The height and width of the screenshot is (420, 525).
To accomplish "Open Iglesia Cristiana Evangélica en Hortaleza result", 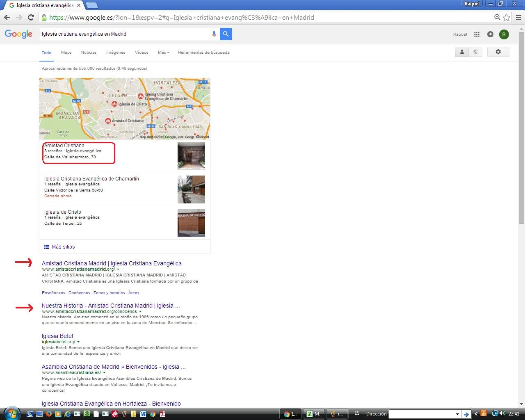I will coord(111,404).
